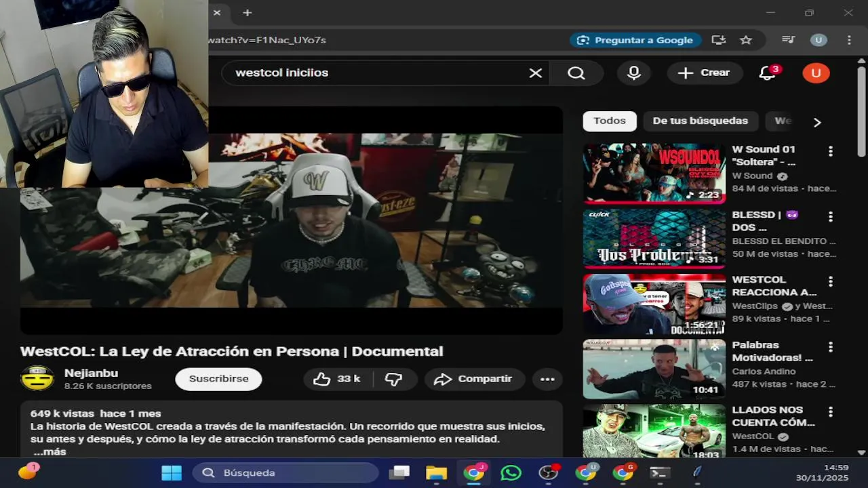Open options menu for Palabras Motivadoras video

(x=830, y=347)
